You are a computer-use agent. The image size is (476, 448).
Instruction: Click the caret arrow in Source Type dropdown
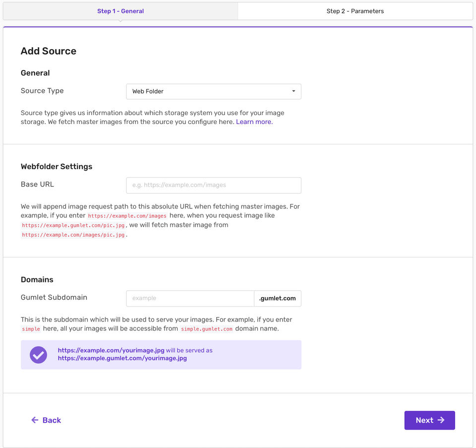[x=294, y=91]
